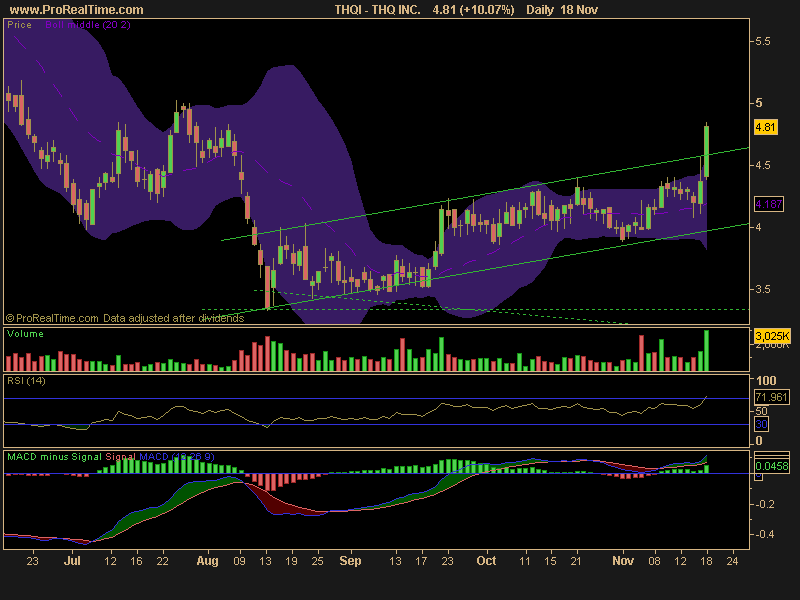Click the 18 date marker on time axis
Image resolution: width=800 pixels, height=600 pixels.
pyautogui.click(x=707, y=561)
